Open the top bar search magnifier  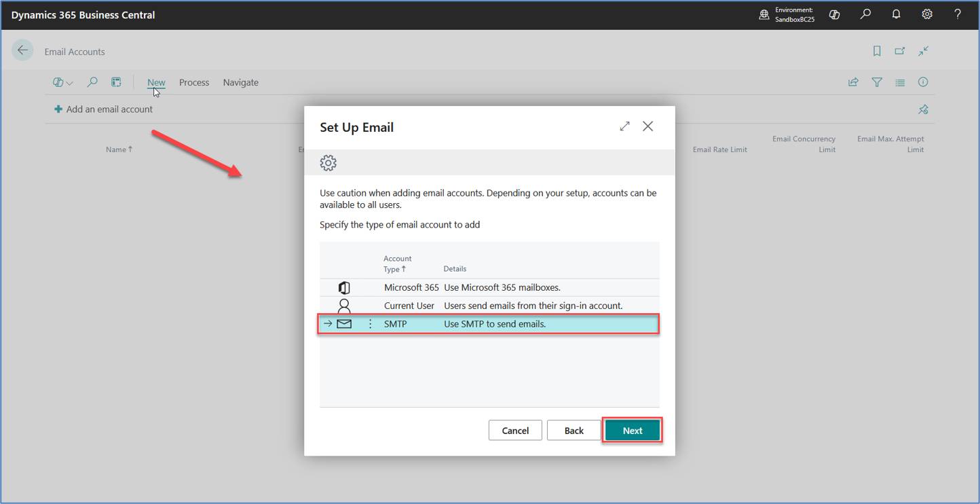[x=865, y=14]
